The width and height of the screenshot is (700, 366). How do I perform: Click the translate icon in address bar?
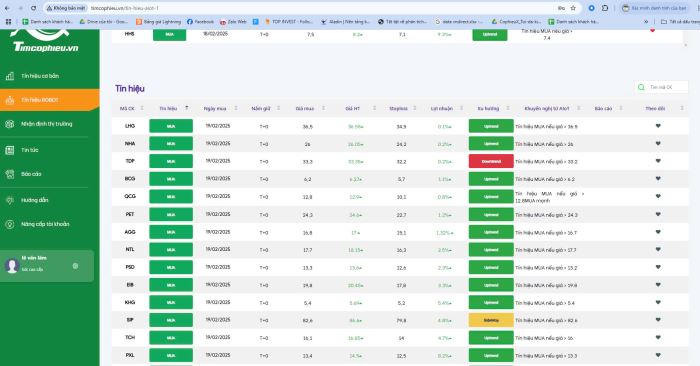561,8
